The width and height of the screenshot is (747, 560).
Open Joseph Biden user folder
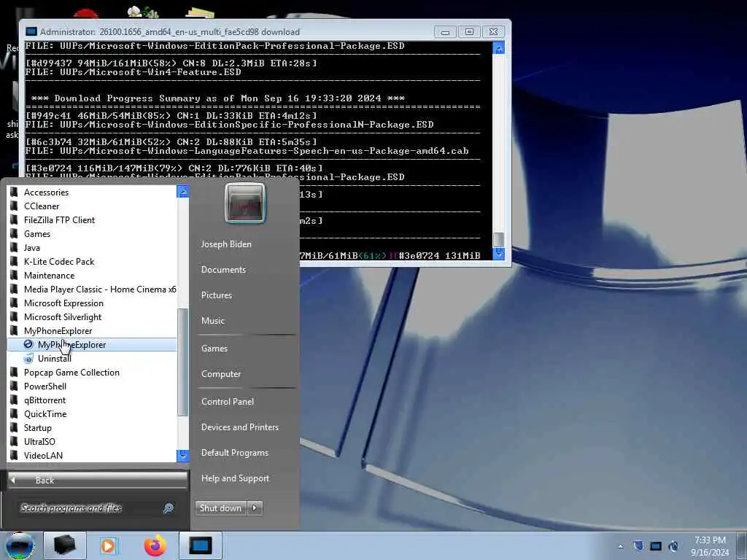click(226, 244)
